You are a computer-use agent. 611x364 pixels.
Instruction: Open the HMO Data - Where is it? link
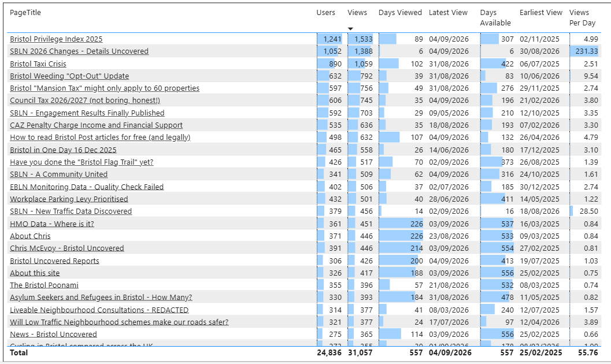point(52,224)
